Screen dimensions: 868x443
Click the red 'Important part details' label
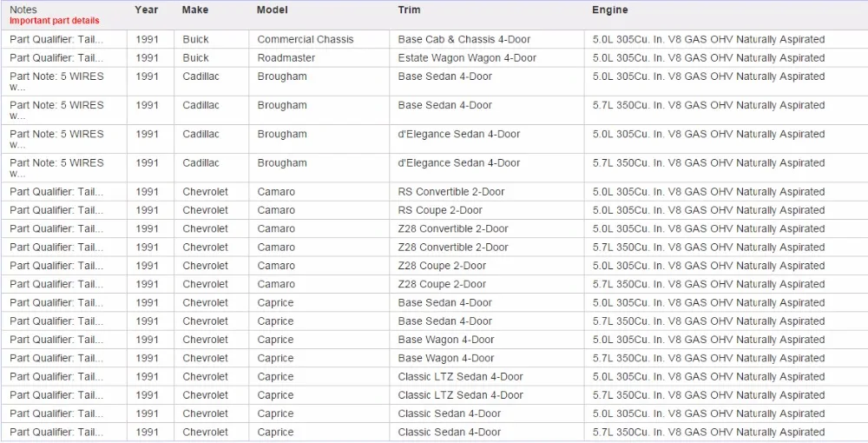tap(54, 21)
